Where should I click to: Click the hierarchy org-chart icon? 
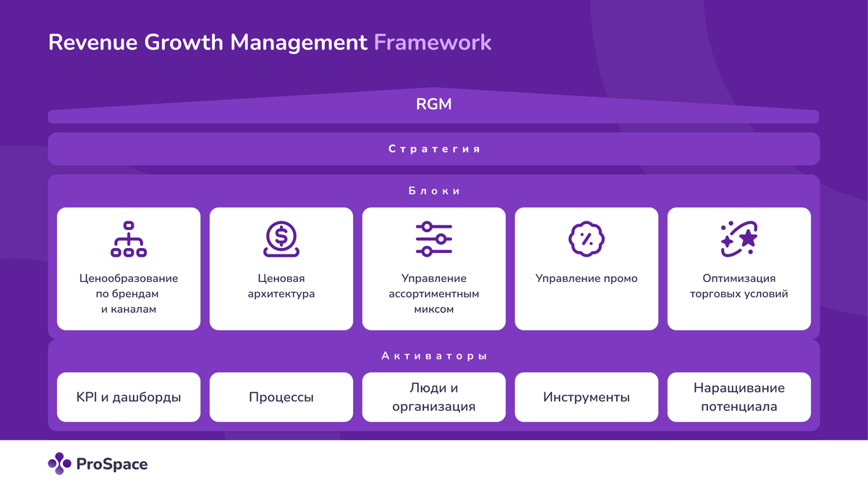(129, 239)
